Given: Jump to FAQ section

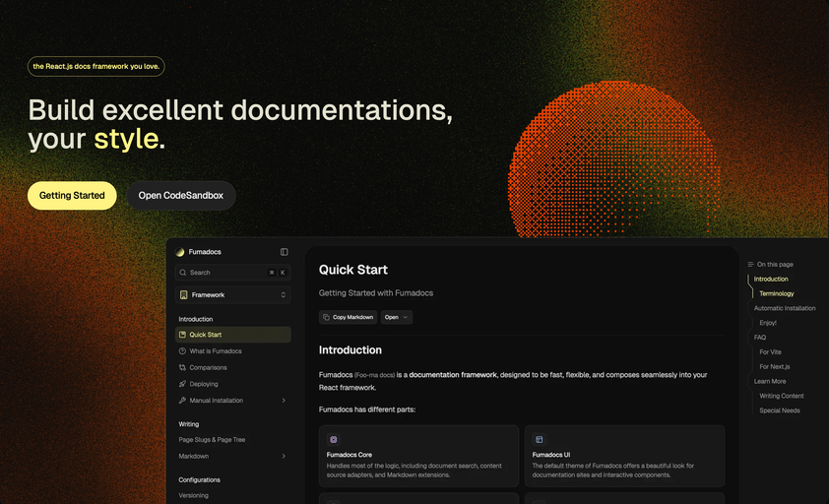Looking at the screenshot, I should click(x=760, y=338).
